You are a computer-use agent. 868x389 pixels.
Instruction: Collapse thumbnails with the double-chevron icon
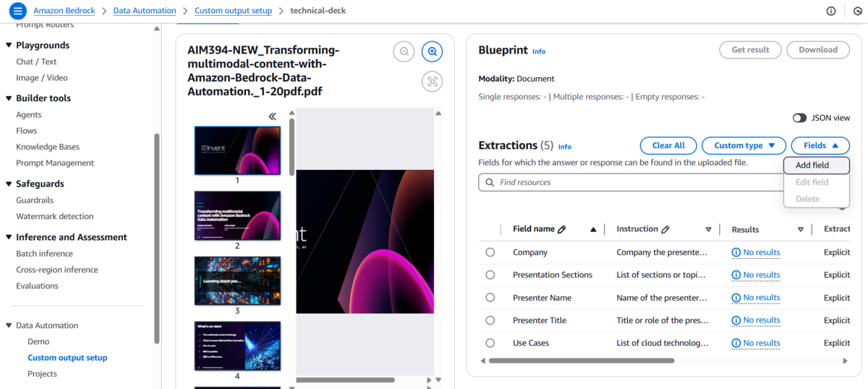(x=273, y=116)
